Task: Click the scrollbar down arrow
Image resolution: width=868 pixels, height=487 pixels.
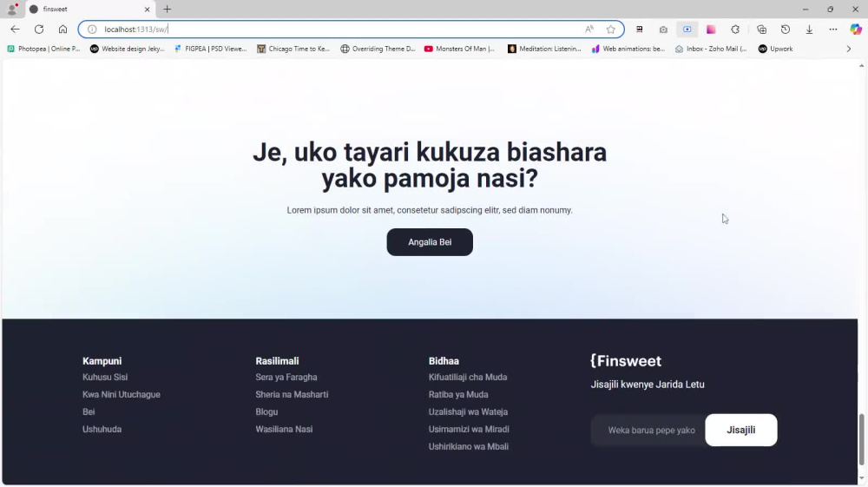Action: 861,478
